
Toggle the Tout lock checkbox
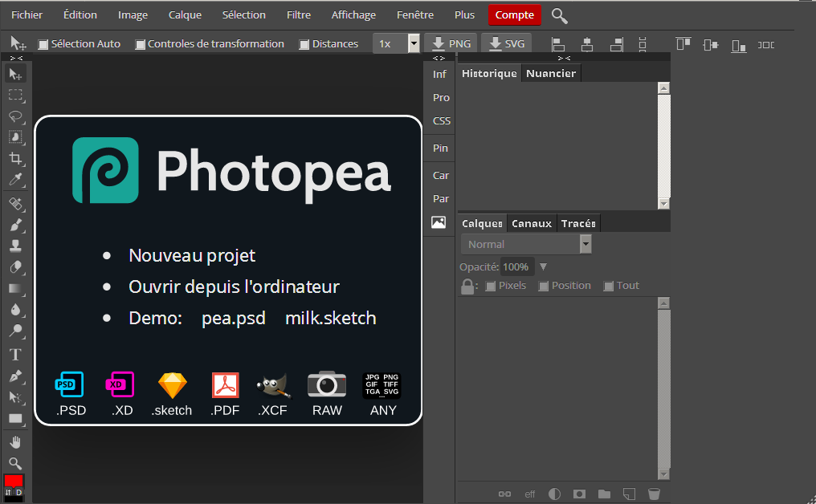pos(608,286)
